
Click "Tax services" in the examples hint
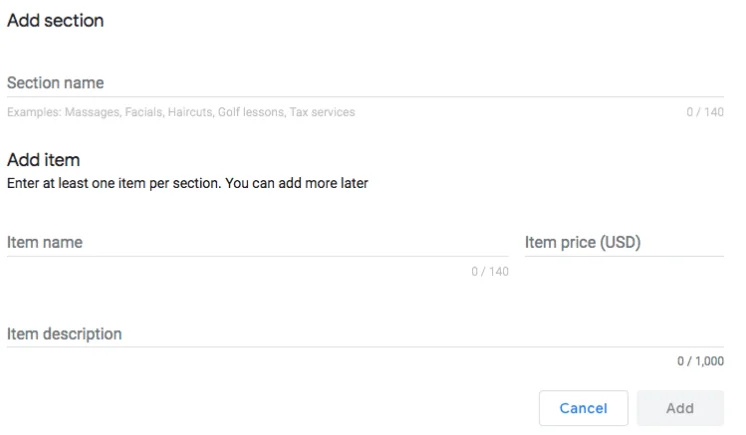coord(322,112)
